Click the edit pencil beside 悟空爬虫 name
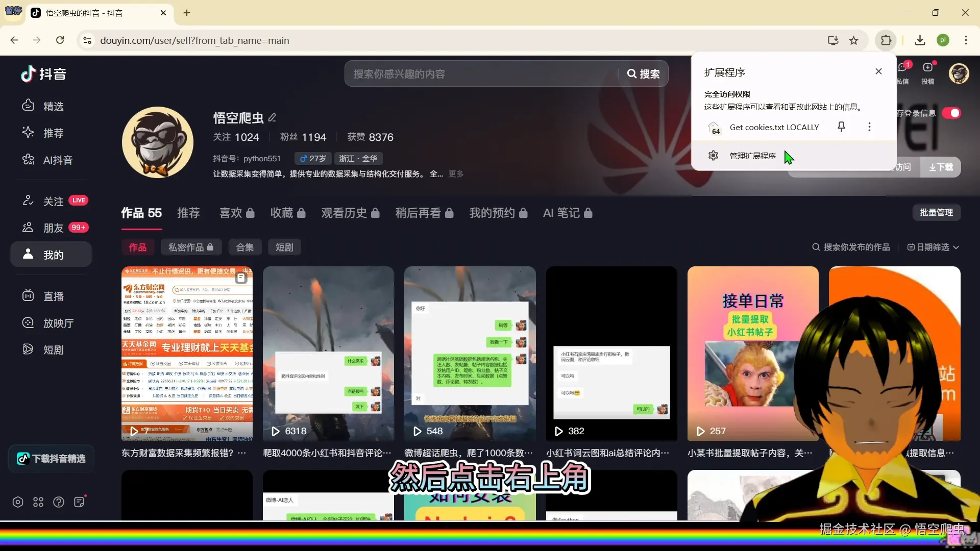980x551 pixels. 273,118
